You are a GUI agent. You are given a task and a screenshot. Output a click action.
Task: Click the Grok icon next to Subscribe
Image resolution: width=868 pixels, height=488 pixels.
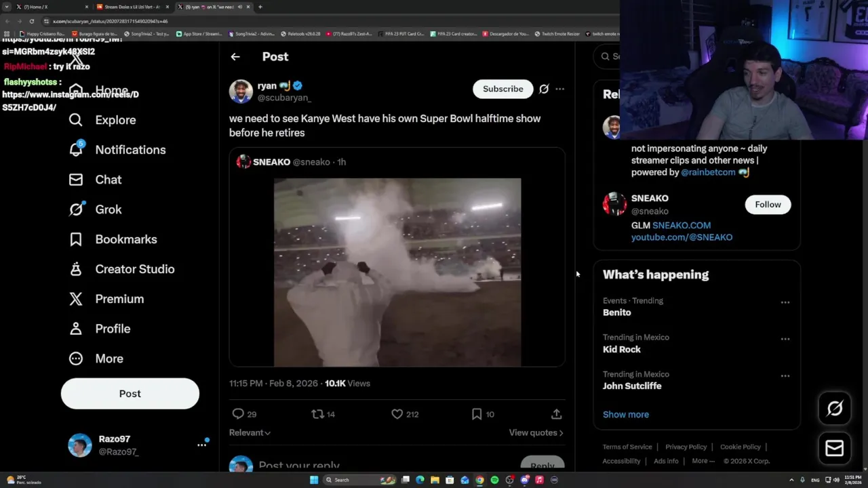pyautogui.click(x=544, y=89)
